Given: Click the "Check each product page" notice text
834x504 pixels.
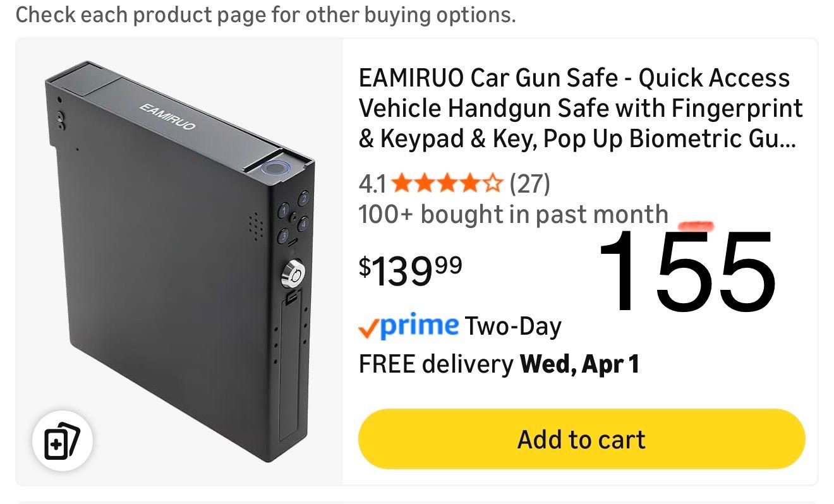Looking at the screenshot, I should 265,15.
